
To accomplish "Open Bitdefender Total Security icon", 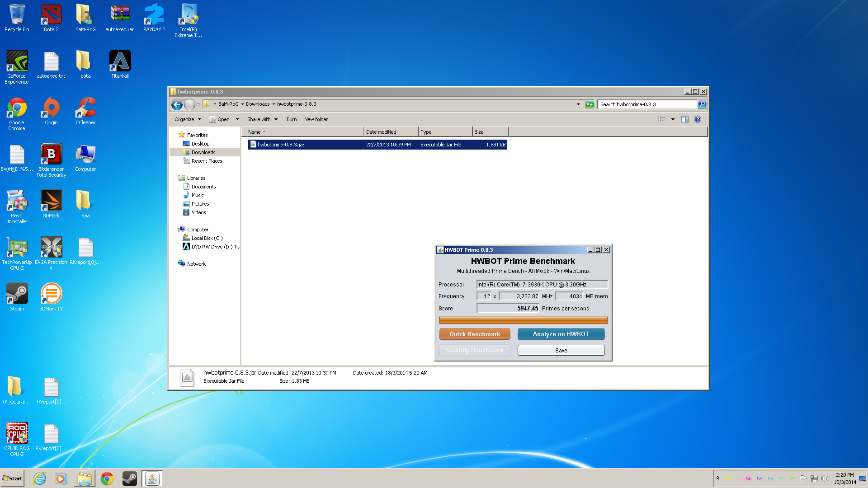I will point(51,160).
